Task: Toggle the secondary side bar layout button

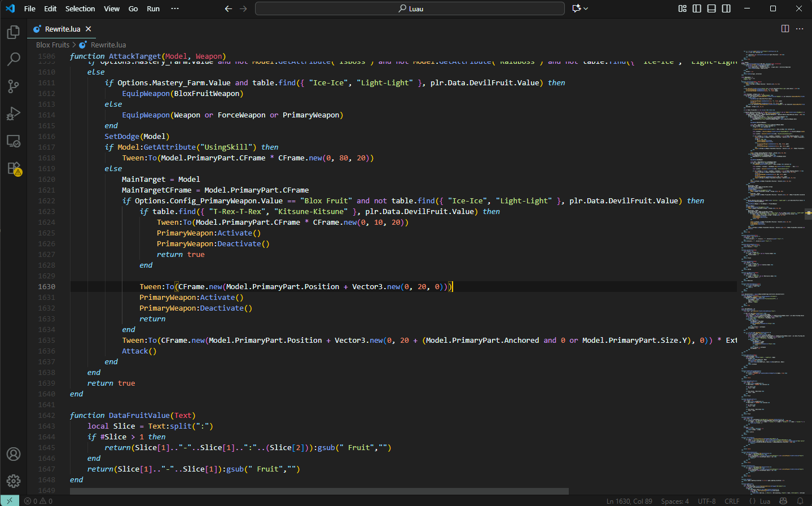Action: point(726,8)
